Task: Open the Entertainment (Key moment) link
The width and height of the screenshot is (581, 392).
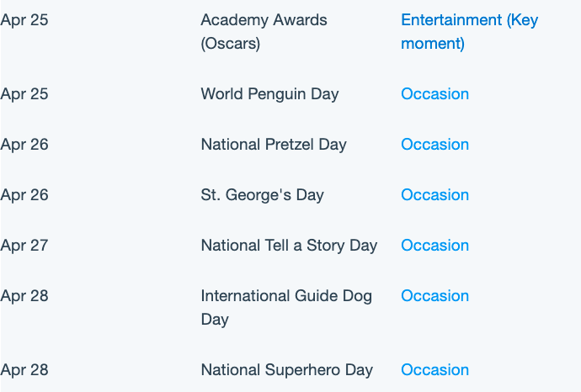Action: [x=470, y=32]
